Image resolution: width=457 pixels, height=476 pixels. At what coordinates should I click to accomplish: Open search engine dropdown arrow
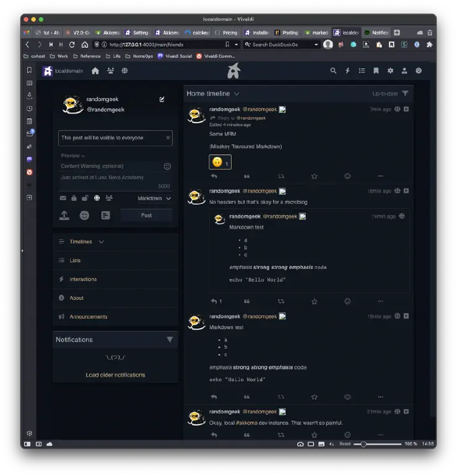(x=316, y=45)
